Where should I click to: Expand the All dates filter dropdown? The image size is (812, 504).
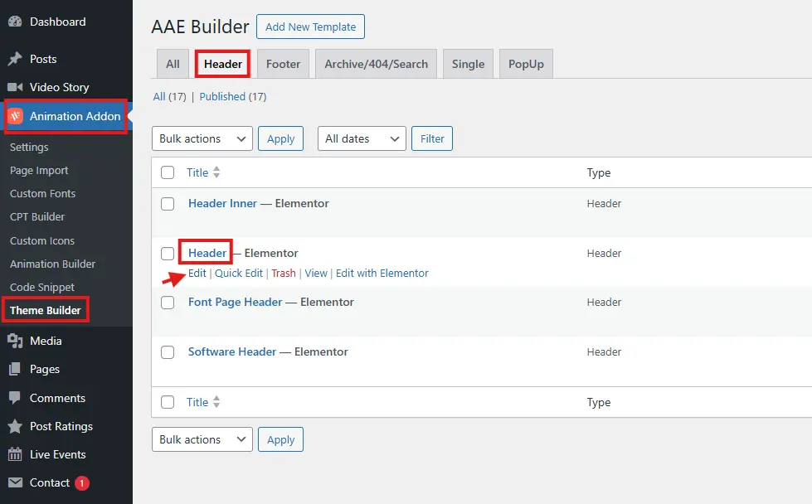click(361, 138)
